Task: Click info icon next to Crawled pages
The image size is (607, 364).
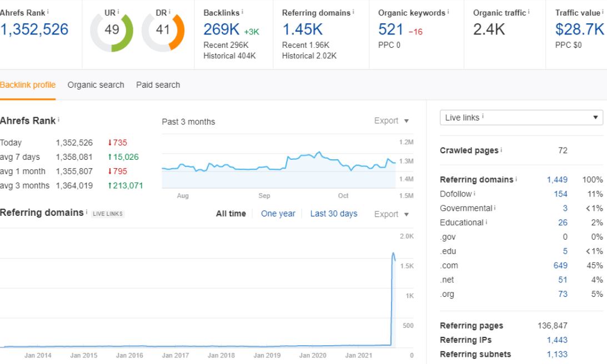Action: click(x=501, y=149)
